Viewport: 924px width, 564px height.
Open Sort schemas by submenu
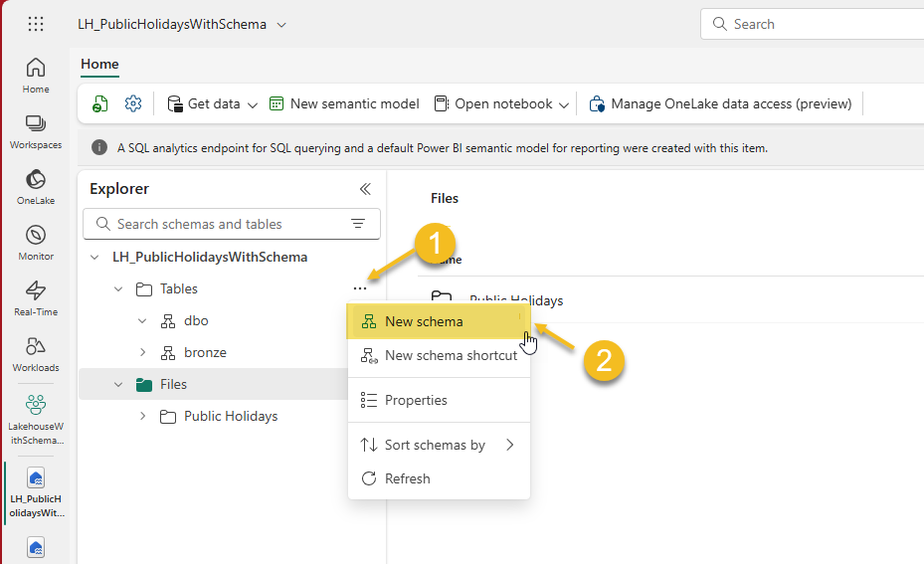tap(438, 445)
